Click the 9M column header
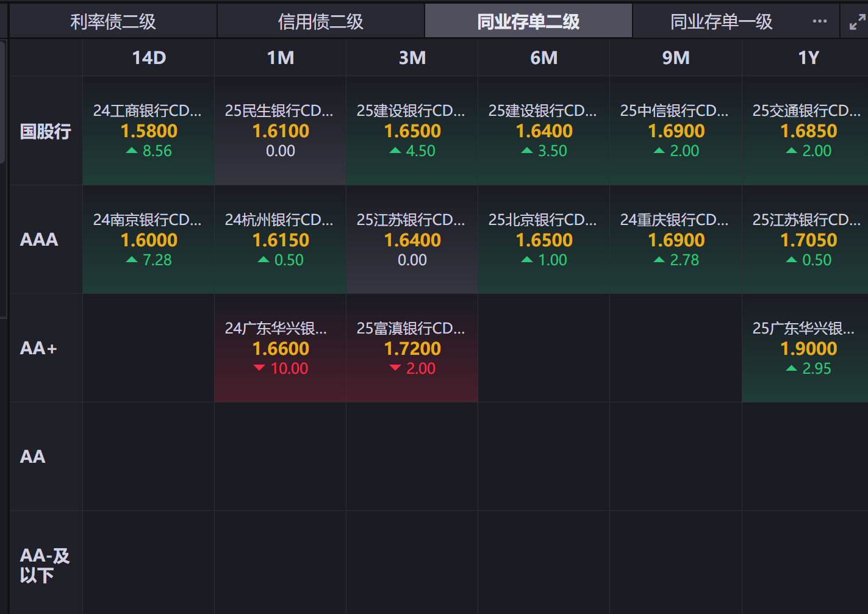Screen dimensions: 868x614 coord(676,58)
